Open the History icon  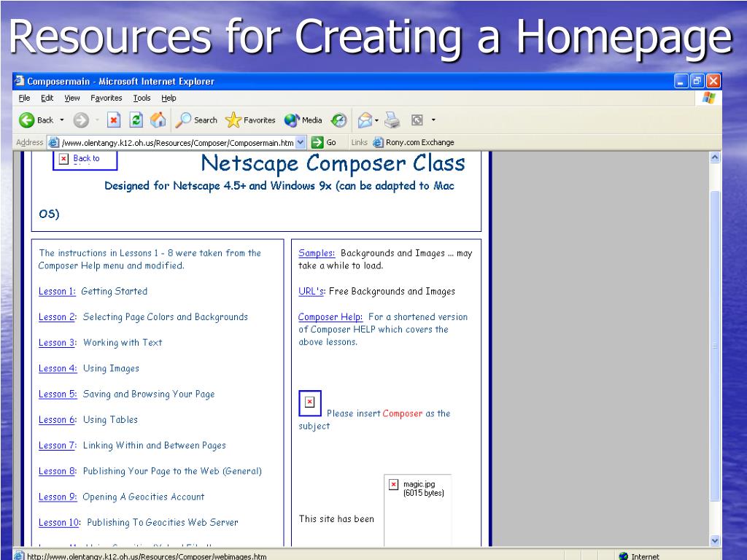pyautogui.click(x=338, y=120)
